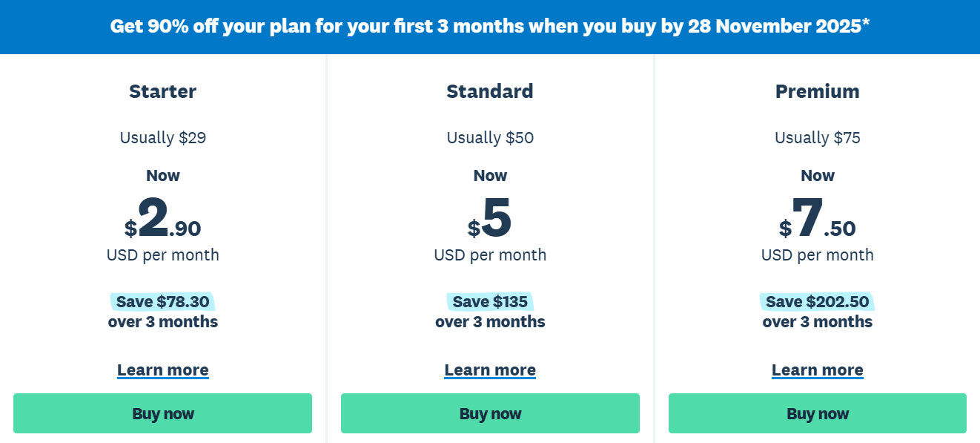Select the Premium plan heading
Screen dimensions: 980x443
818,91
